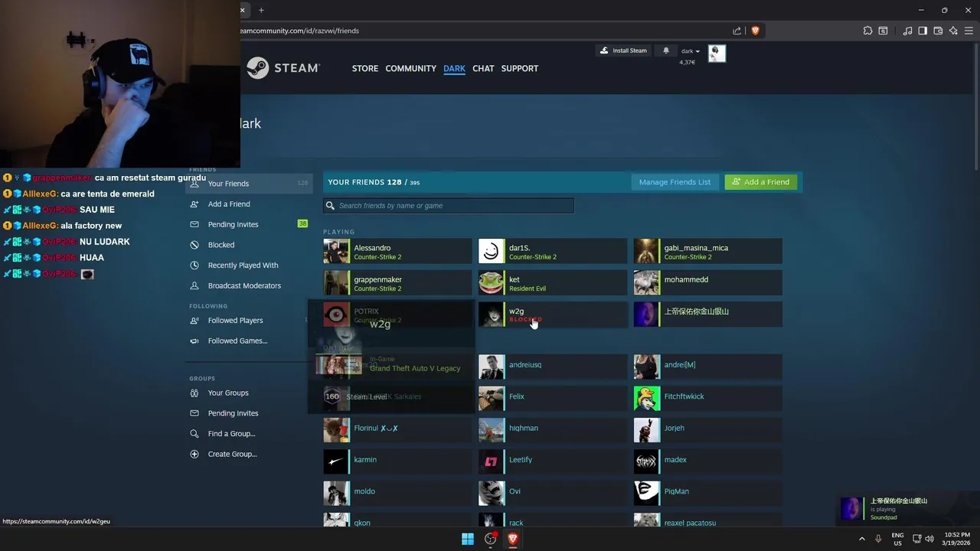Viewport: 980px width, 551px height.
Task: Focus the search friends input field
Action: 449,205
